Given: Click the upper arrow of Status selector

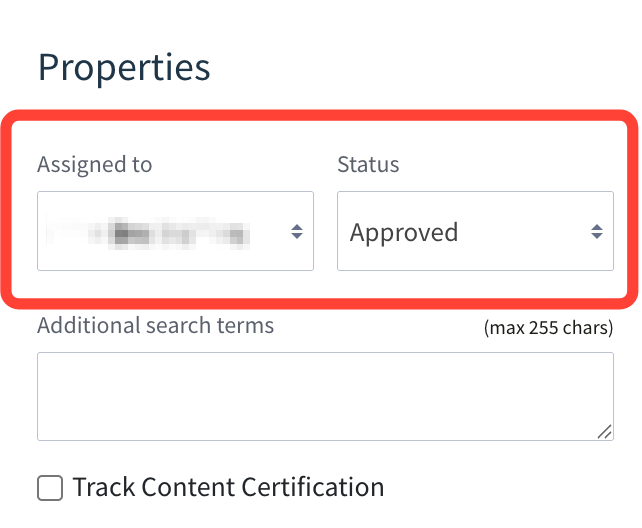Looking at the screenshot, I should pyautogui.click(x=596, y=226).
